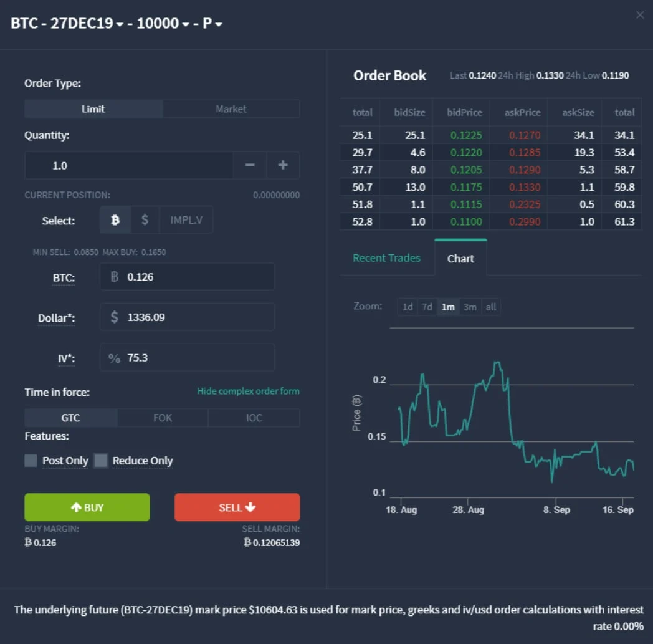Click the green BUY button

click(x=87, y=507)
